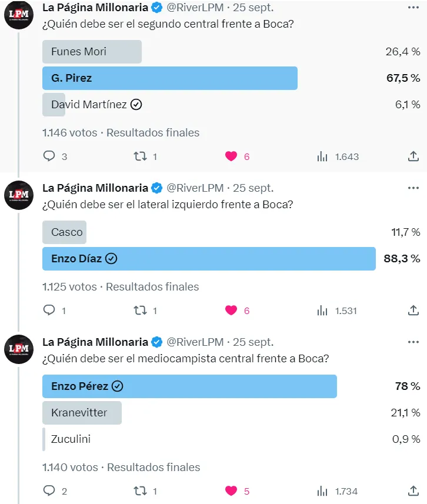
Task: Click LPM avatar of the second tweet
Action: pos(18,195)
